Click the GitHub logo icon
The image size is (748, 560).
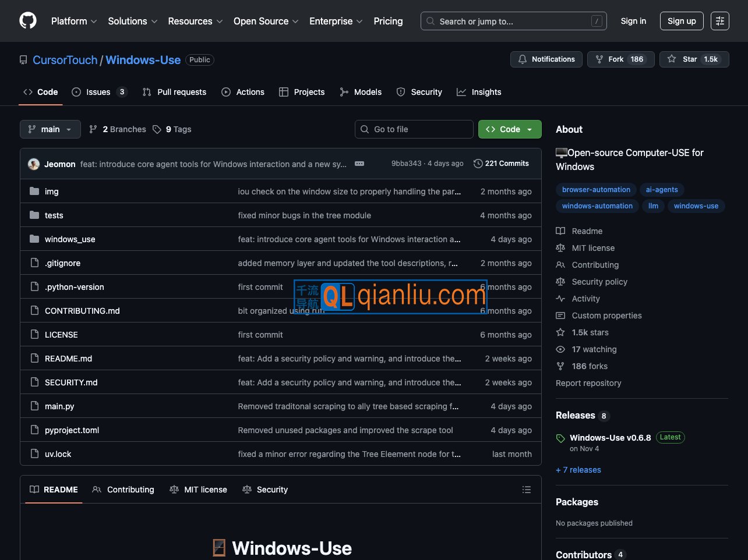(x=28, y=21)
